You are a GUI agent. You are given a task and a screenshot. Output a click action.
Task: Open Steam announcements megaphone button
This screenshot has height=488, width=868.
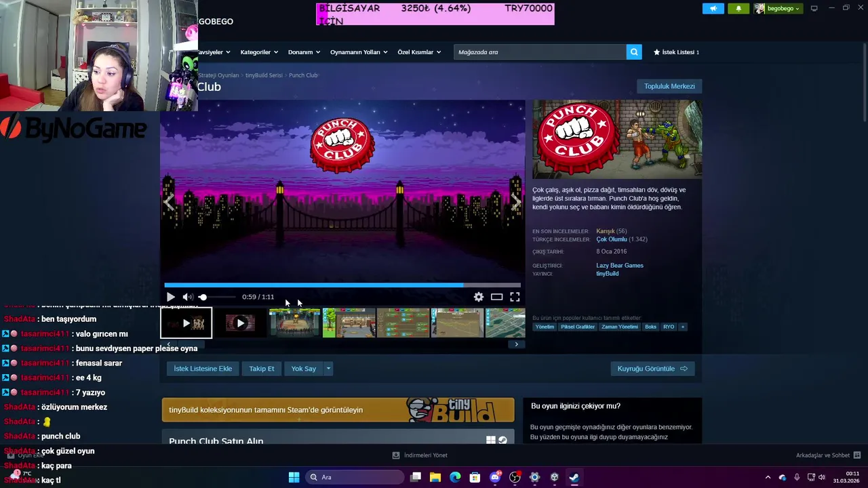coord(713,8)
